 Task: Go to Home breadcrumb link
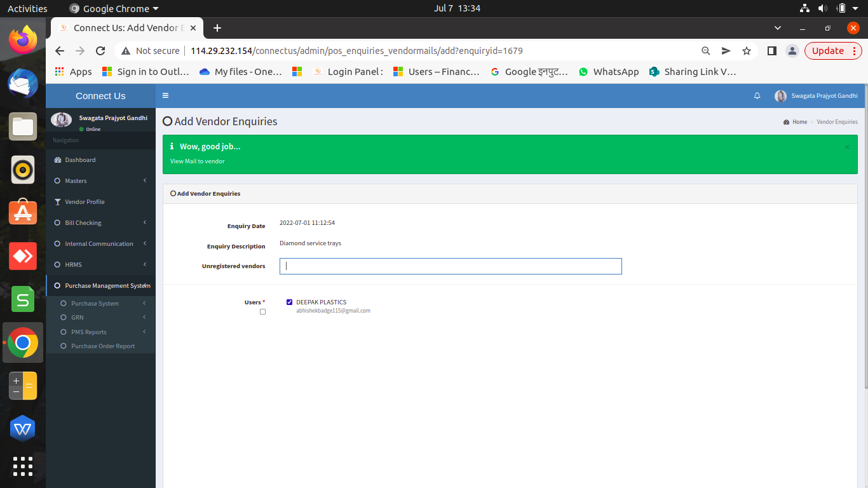pos(799,122)
